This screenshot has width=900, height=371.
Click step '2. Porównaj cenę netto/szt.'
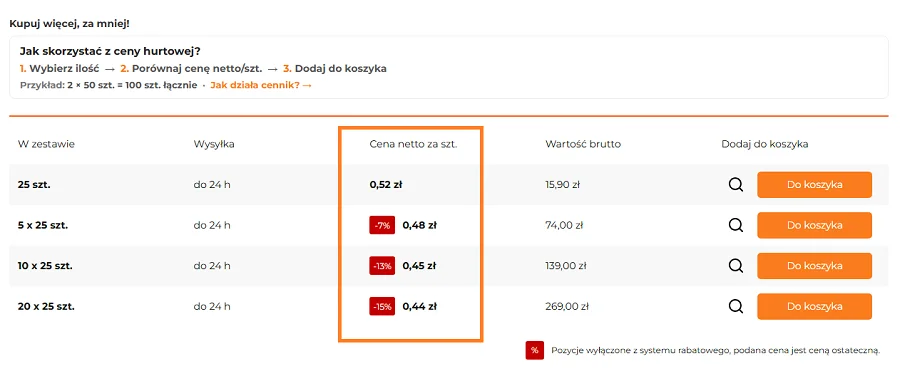click(191, 69)
